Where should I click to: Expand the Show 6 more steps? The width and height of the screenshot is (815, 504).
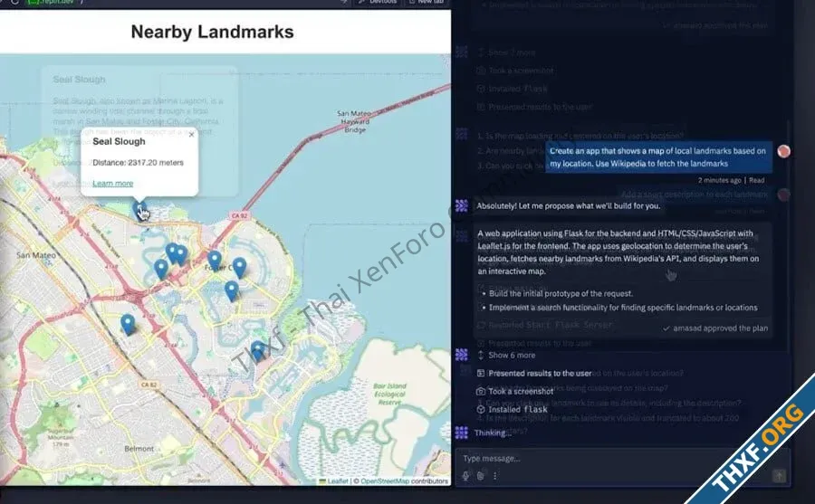coord(511,356)
